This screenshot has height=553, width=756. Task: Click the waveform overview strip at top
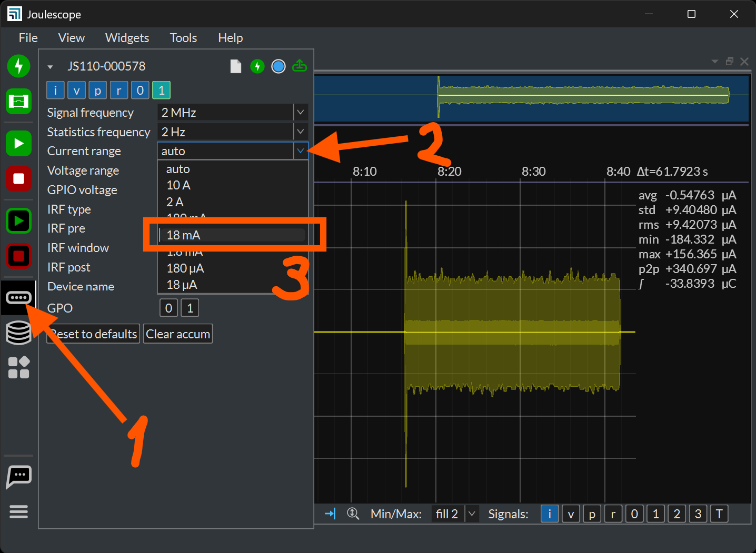click(x=531, y=98)
